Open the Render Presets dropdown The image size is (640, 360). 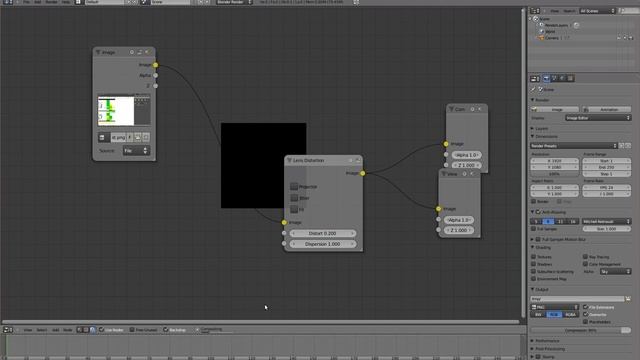coord(573,146)
